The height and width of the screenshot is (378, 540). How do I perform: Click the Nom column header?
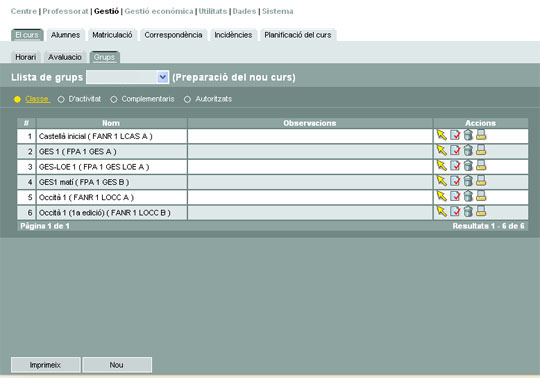tap(111, 123)
